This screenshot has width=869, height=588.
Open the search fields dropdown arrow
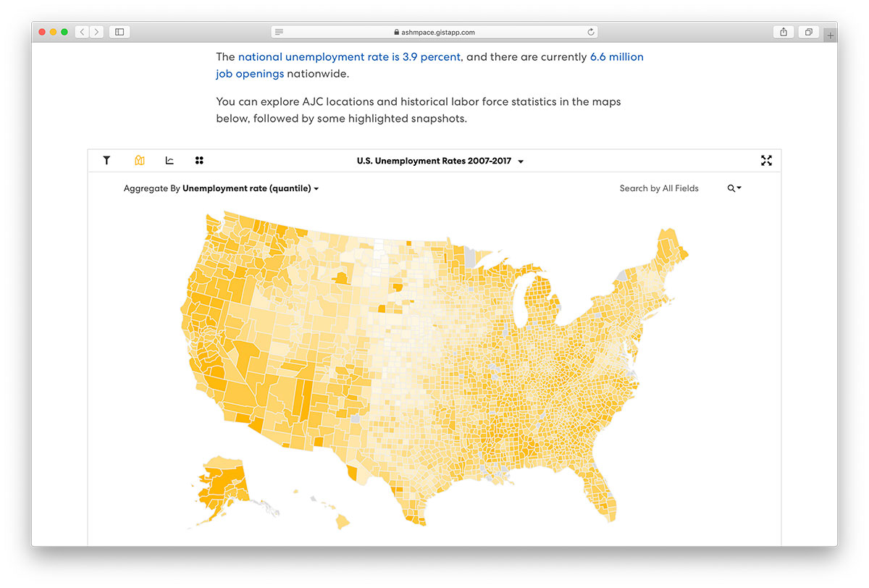739,188
